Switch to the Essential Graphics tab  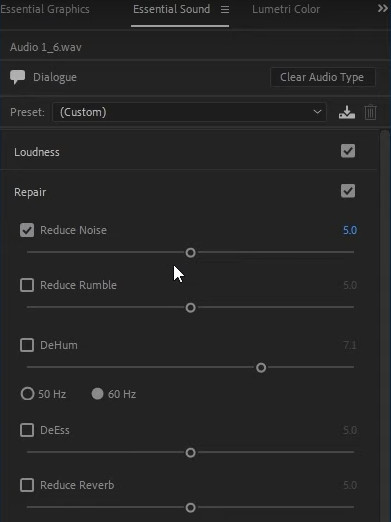tap(45, 9)
